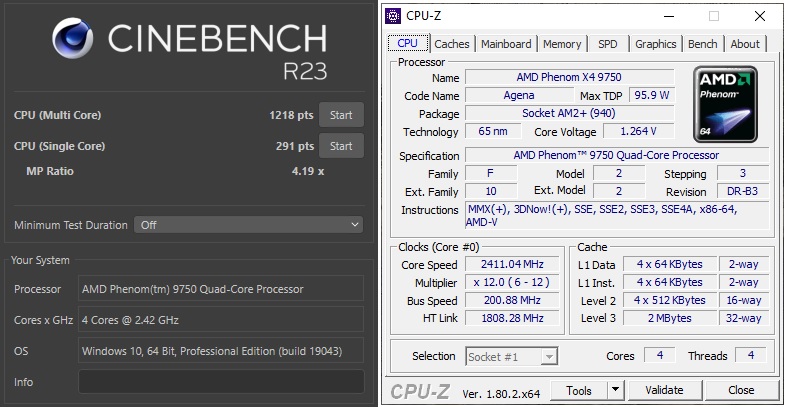Switch to the Memory tab
Viewport: 786px width, 407px height.
pyautogui.click(x=561, y=44)
